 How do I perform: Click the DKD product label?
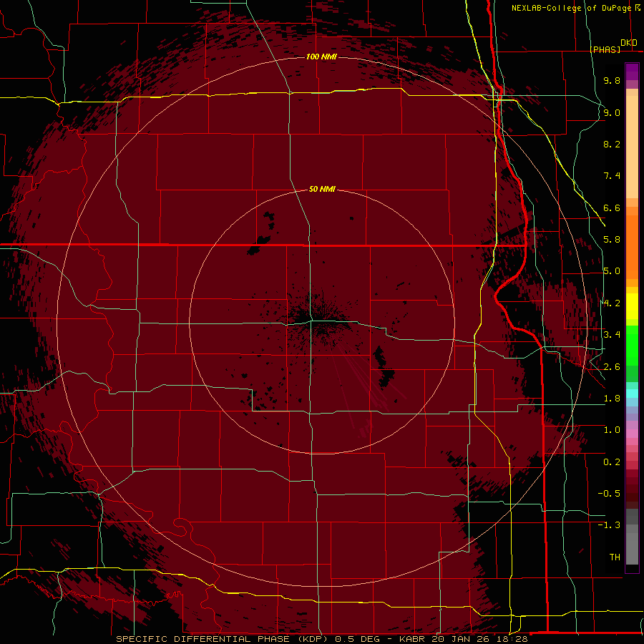click(629, 43)
